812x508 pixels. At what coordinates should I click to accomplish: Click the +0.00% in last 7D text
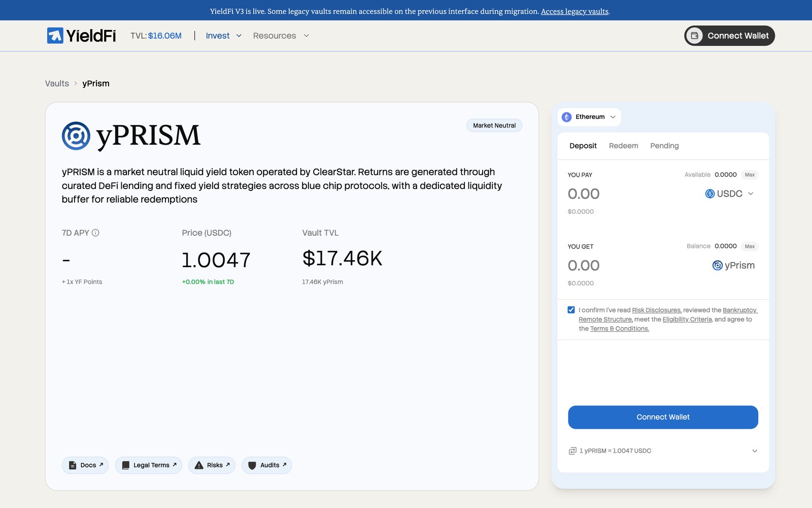208,282
